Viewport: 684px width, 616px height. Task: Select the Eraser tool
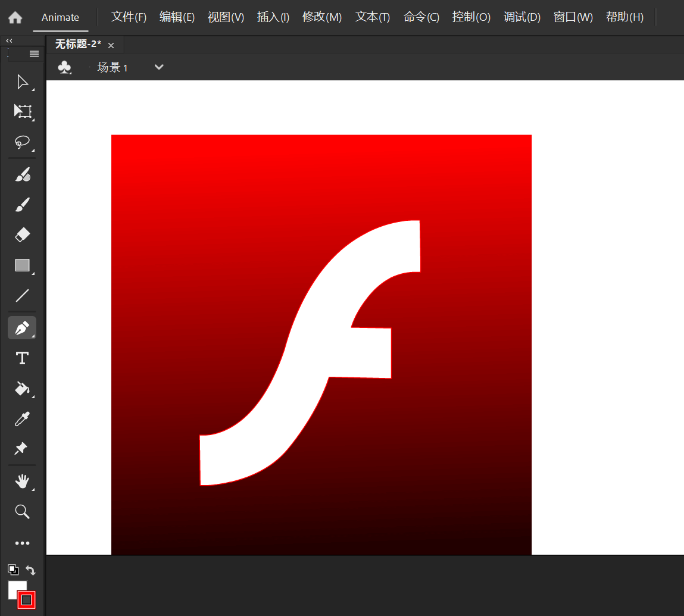tap(22, 234)
